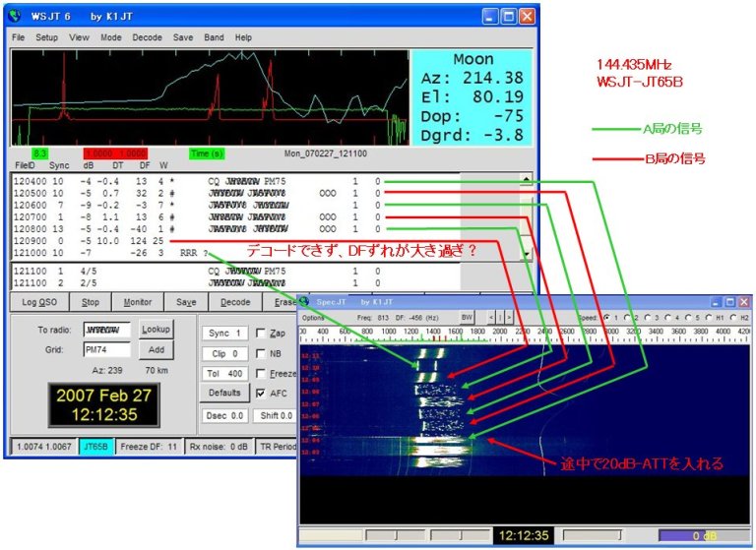
Task: Click the Lookup button
Action: pyautogui.click(x=156, y=330)
